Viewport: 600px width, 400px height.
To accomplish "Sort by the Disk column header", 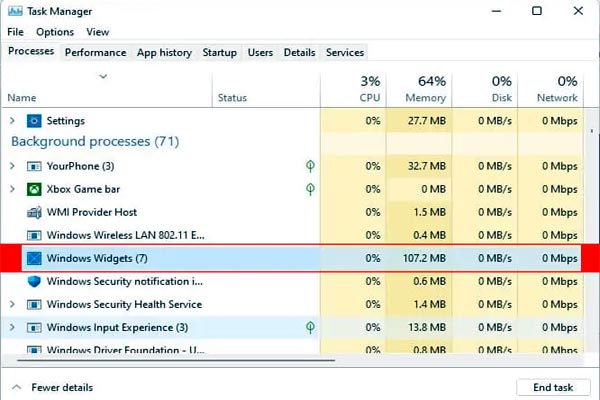I will 485,89.
